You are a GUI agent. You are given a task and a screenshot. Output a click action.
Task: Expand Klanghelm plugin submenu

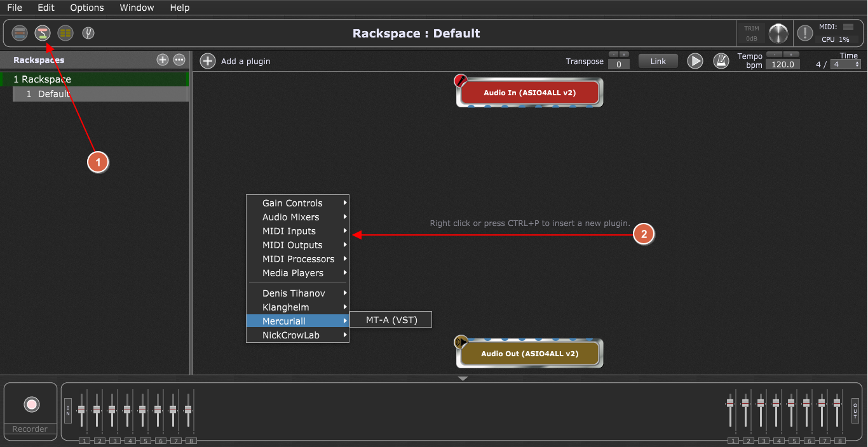tap(297, 307)
